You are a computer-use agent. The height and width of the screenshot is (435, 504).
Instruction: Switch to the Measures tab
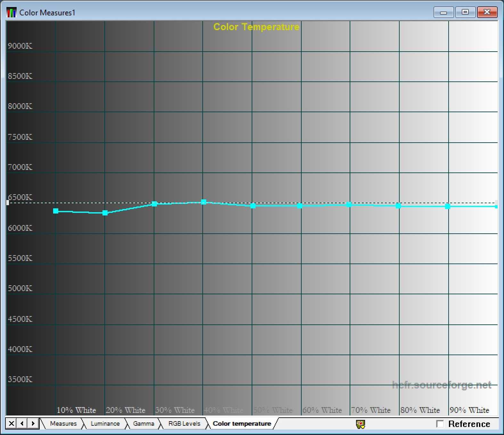[x=63, y=423]
